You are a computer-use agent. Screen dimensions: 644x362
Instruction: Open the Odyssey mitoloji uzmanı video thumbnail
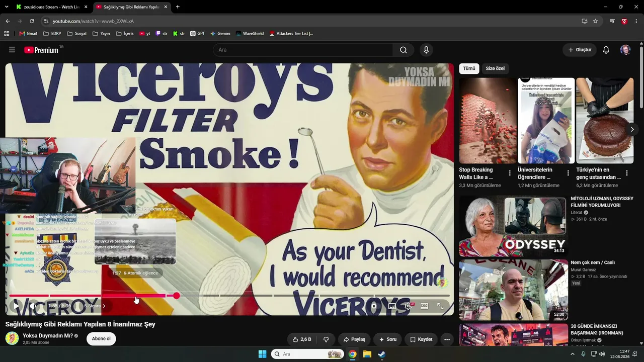click(x=513, y=226)
